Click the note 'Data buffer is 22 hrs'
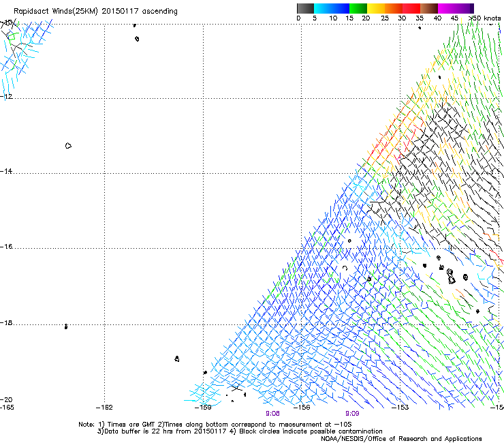Screen dimensions: 504x443 tap(139, 431)
